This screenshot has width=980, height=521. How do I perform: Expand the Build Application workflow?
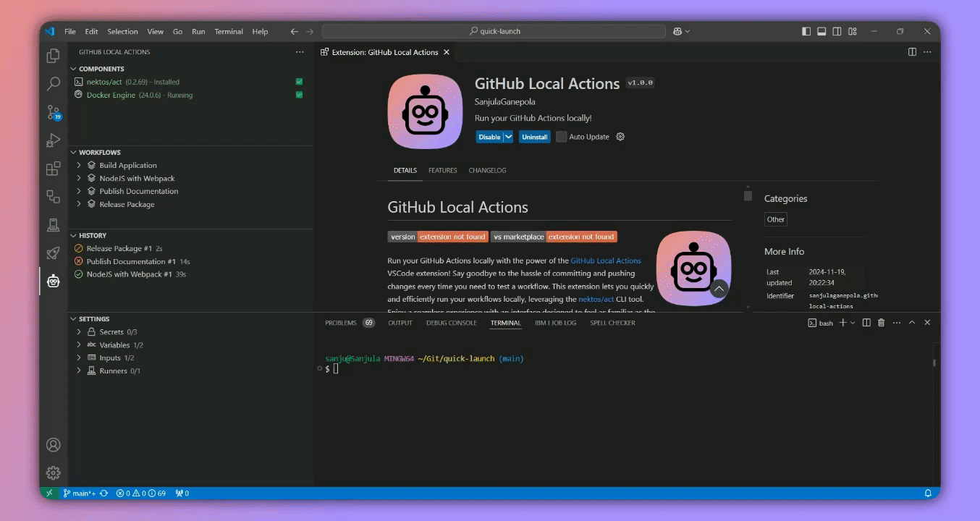click(x=79, y=165)
